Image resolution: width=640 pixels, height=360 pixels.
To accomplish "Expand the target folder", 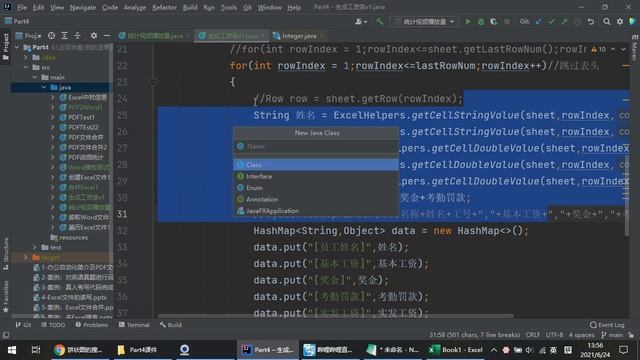I will coord(26,257).
